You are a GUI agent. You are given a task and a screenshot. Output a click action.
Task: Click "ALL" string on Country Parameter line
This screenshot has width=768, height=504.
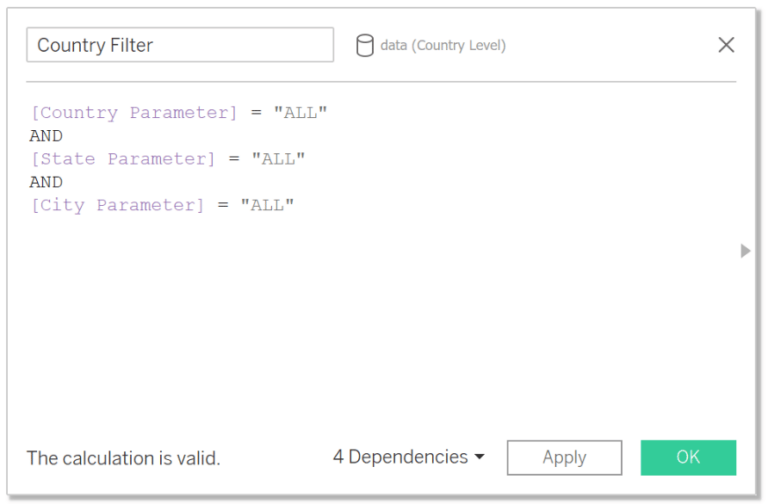pos(301,113)
